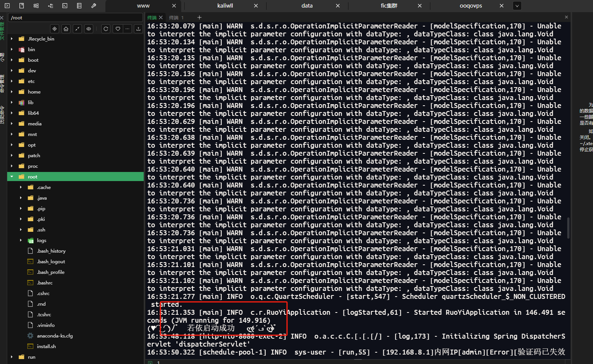Click the wrench tools icon in top toolbar
The height and width of the screenshot is (364, 593).
point(94,6)
